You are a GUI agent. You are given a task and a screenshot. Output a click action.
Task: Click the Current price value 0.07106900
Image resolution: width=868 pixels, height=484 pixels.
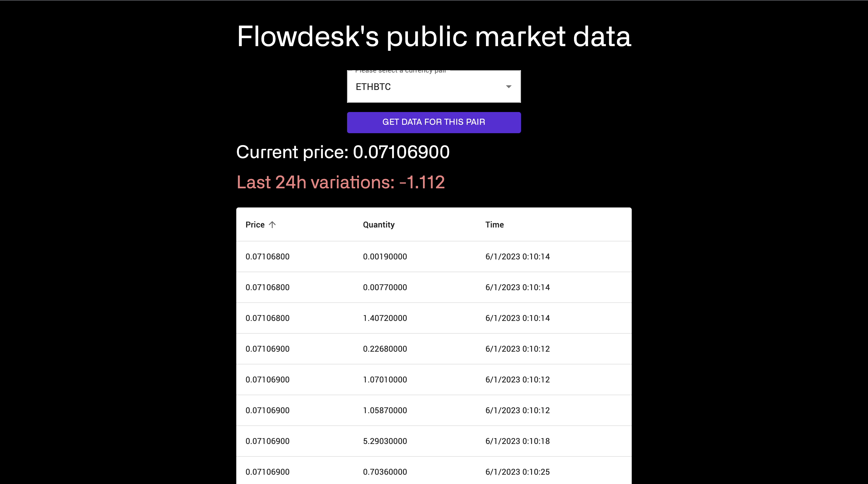(x=401, y=152)
